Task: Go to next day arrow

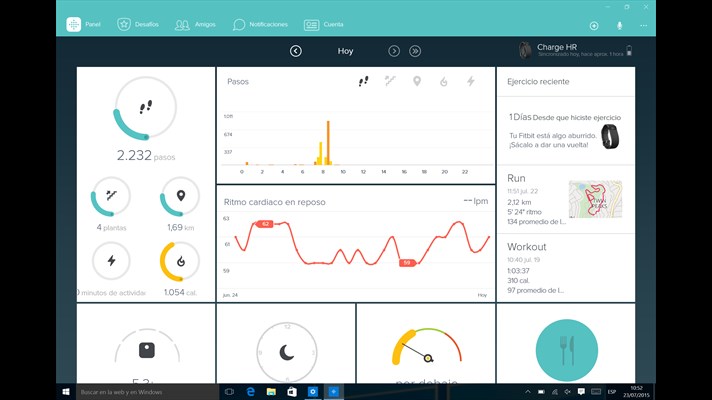Action: (x=394, y=51)
